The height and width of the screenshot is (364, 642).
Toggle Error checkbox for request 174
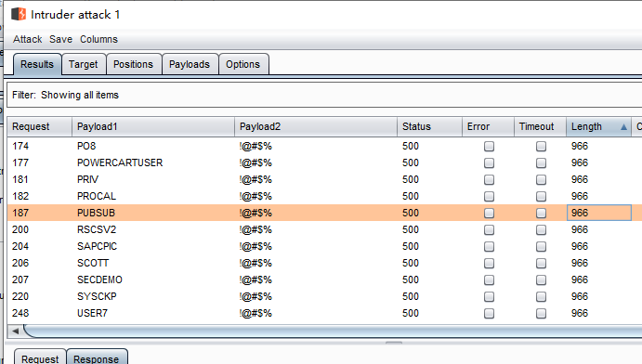489,147
